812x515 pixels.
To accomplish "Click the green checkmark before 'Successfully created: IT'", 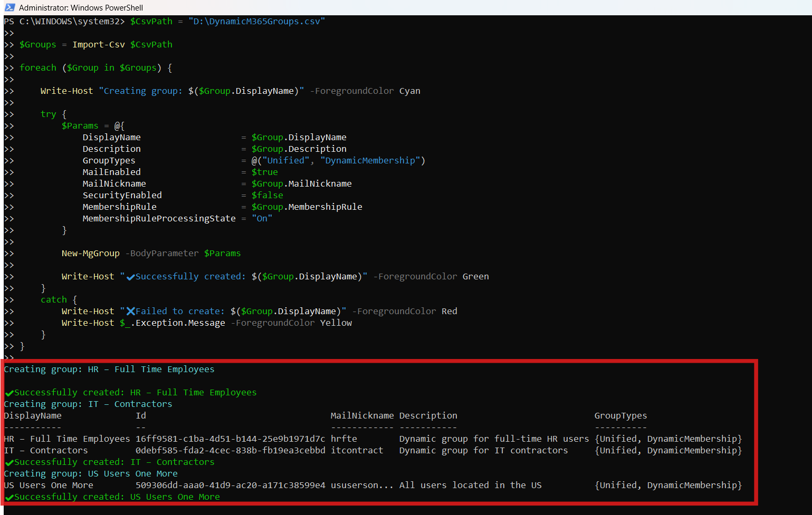I will tap(9, 462).
